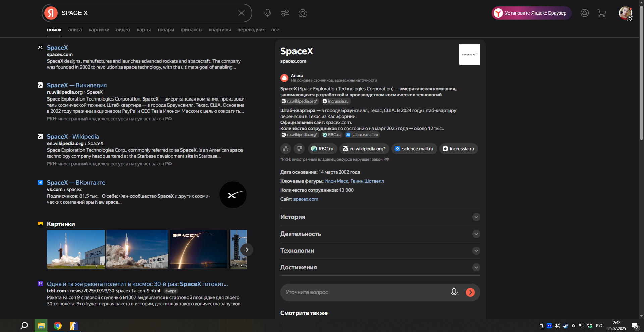Image resolution: width=644 pixels, height=332 pixels.
Task: Switch to the картинки tab
Action: coord(99,30)
